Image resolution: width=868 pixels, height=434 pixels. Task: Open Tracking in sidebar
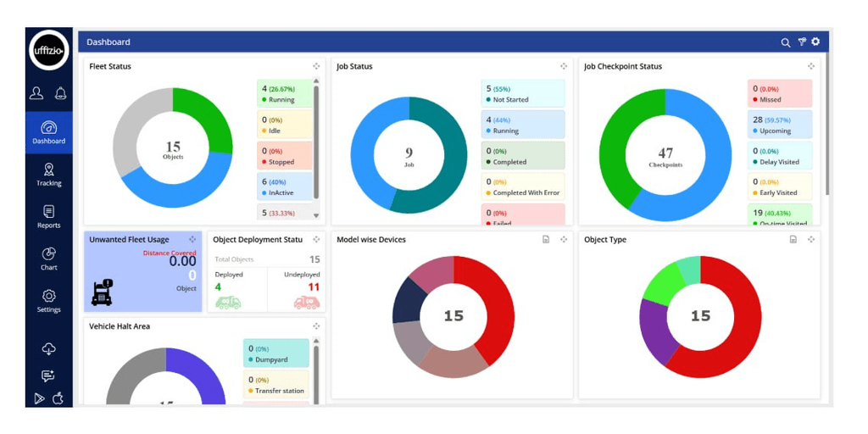click(48, 175)
